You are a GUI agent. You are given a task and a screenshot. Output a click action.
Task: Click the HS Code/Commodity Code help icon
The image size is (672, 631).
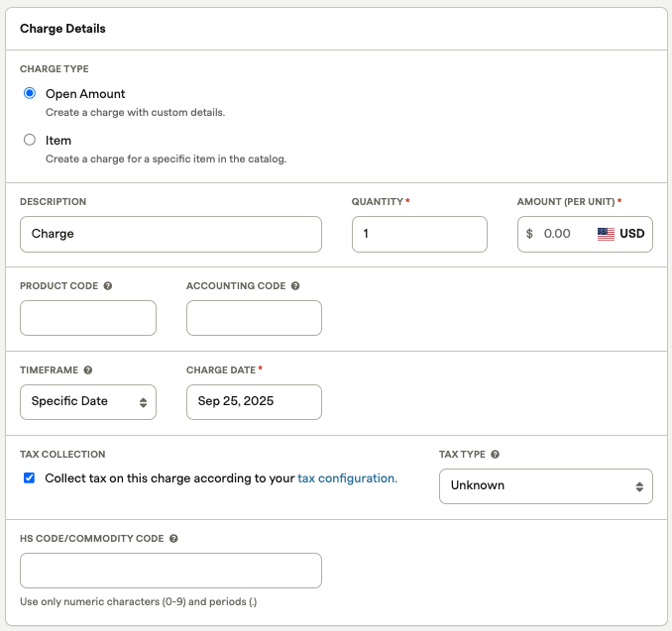173,539
